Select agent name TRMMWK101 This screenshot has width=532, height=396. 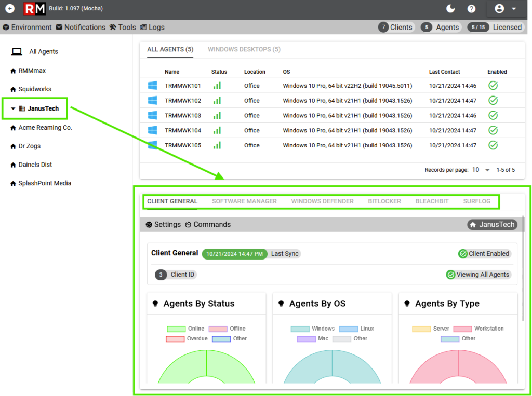click(183, 86)
